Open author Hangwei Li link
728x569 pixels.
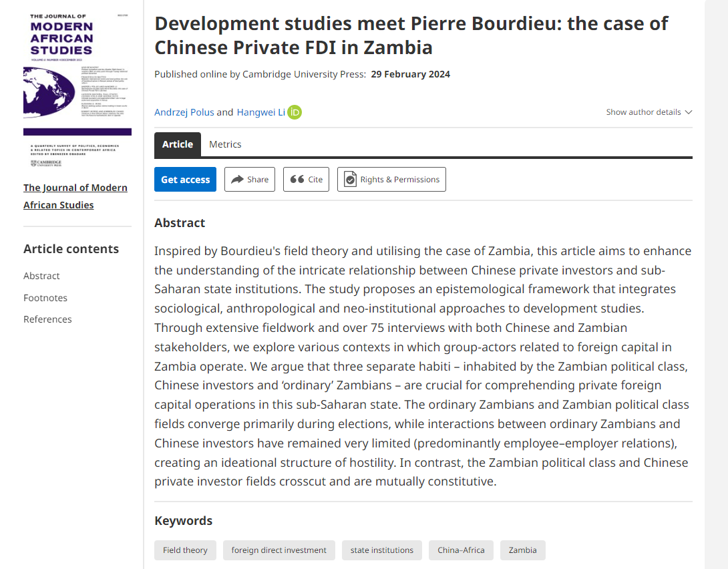coord(261,112)
